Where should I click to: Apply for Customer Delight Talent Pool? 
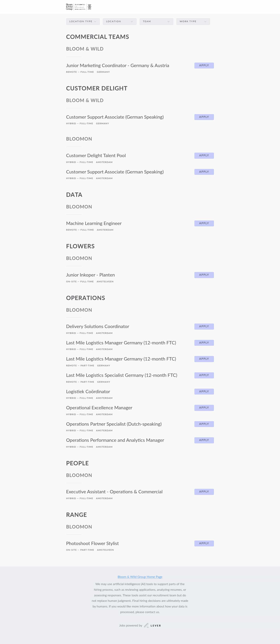point(204,156)
